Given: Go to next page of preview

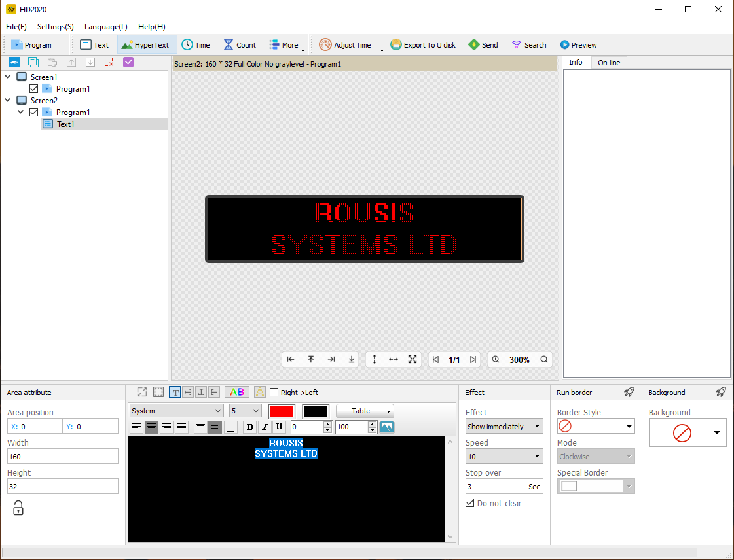Looking at the screenshot, I should tap(473, 359).
